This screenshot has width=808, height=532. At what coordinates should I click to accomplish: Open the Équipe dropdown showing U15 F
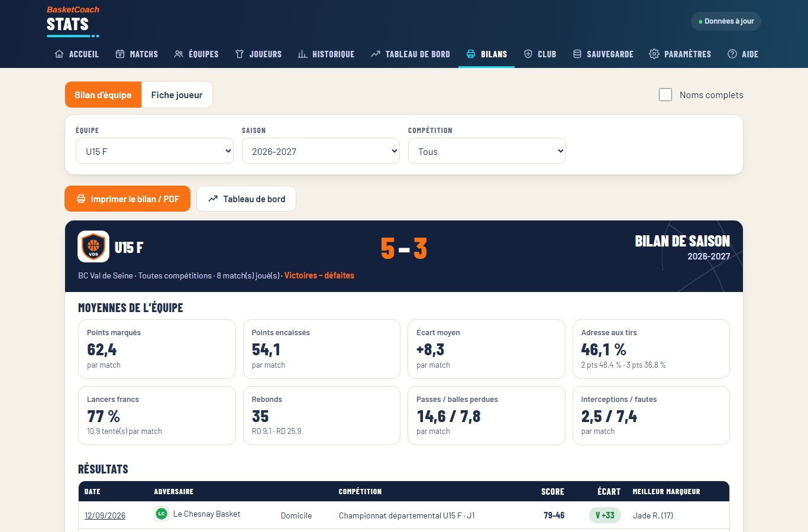[x=154, y=151]
